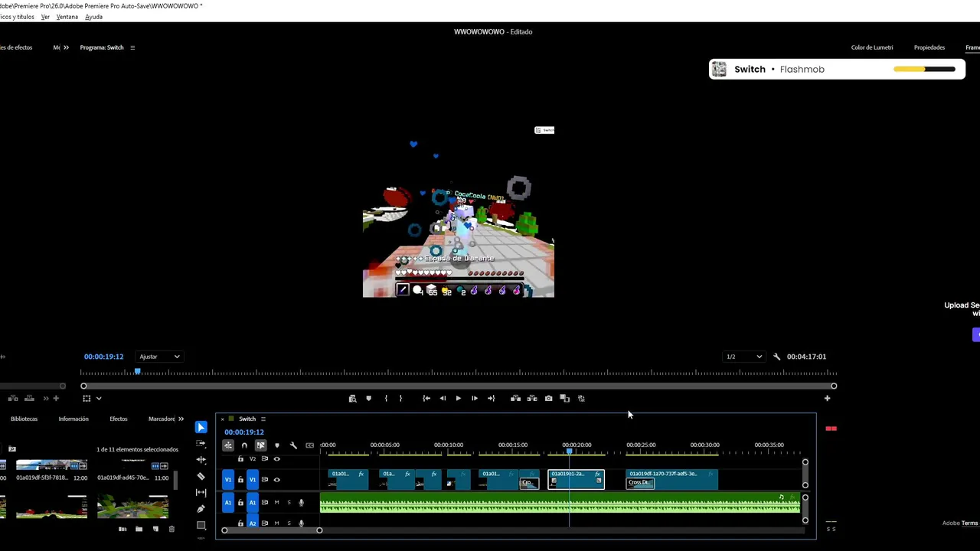Open the Ayuda menu
Viewport: 980px width, 551px height.
[93, 17]
